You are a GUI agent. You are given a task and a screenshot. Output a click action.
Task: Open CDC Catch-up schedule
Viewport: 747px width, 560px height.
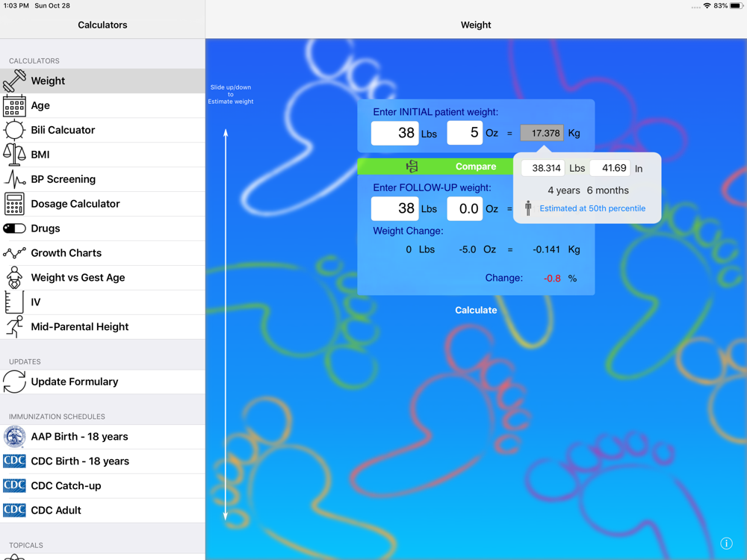(102, 485)
